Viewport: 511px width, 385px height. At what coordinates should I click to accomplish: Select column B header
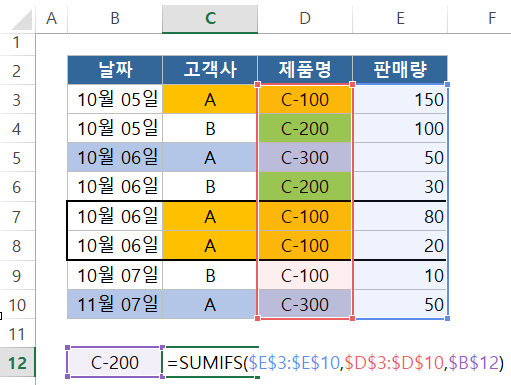(x=115, y=18)
